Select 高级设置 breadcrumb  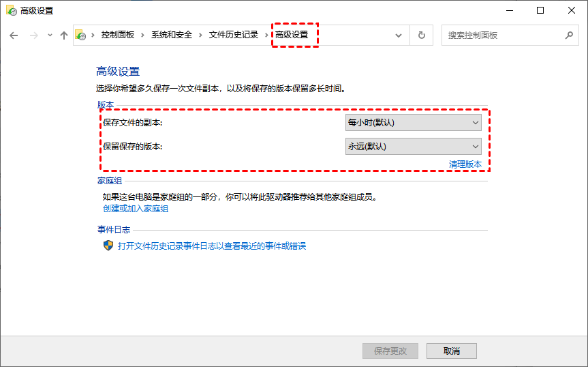point(292,35)
